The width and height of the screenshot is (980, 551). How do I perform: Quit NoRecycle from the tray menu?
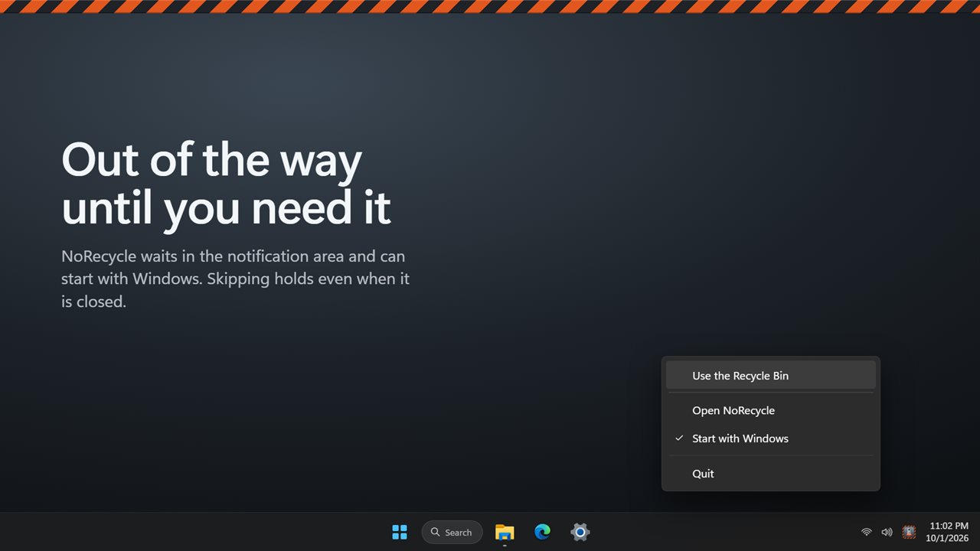coord(770,474)
